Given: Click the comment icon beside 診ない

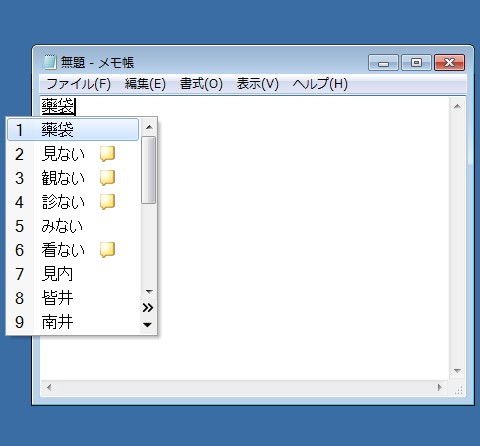Looking at the screenshot, I should click(x=107, y=202).
